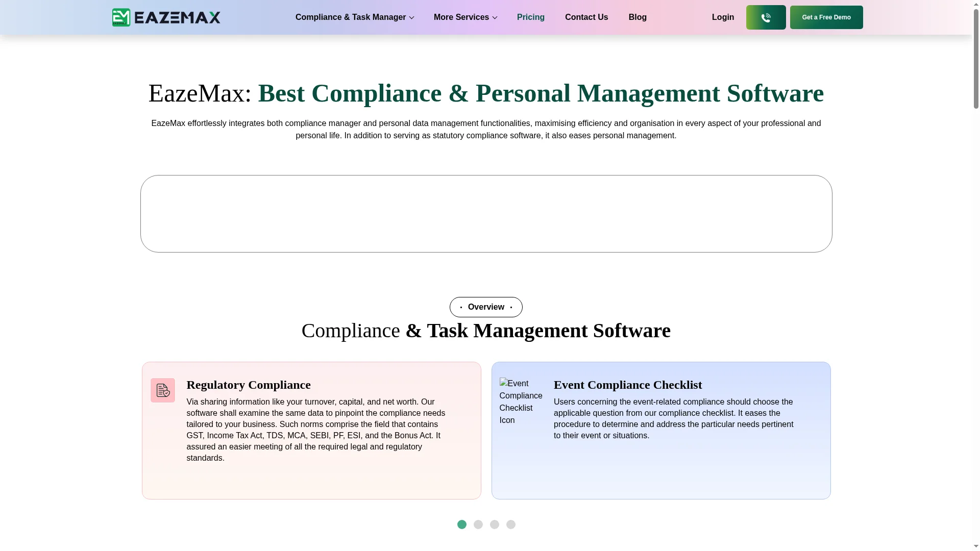
Task: Select the fourth carousel dot
Action: 511,524
